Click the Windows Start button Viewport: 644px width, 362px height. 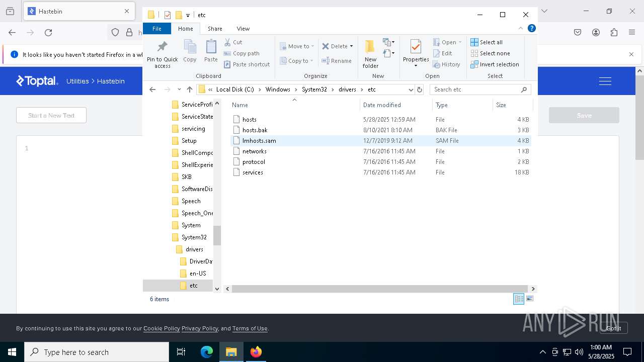pyautogui.click(x=12, y=352)
